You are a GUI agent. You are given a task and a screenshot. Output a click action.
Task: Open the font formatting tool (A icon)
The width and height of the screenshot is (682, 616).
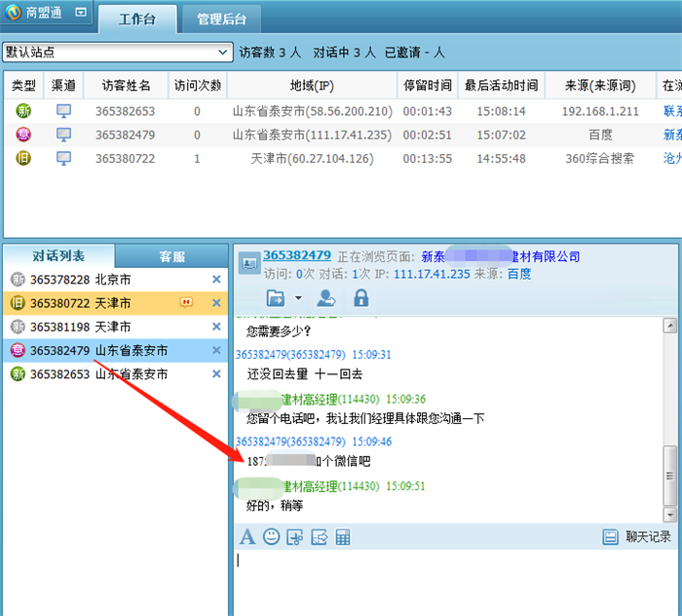[x=247, y=537]
